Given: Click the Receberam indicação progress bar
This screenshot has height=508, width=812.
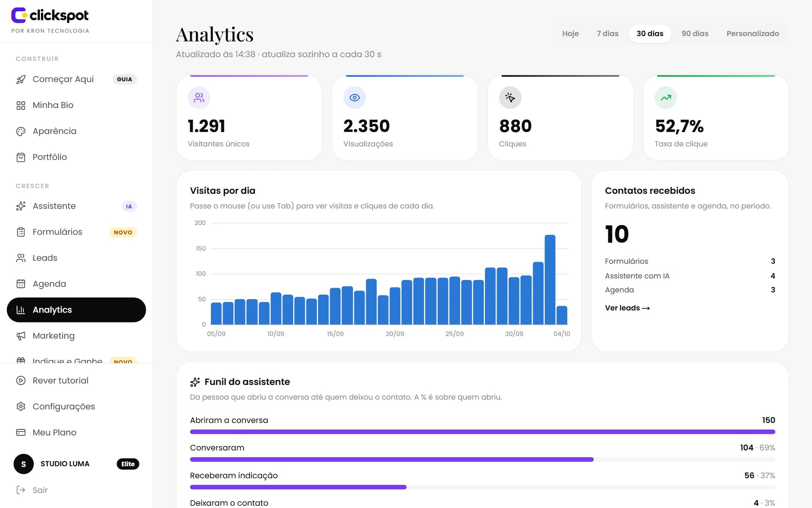Looking at the screenshot, I should click(x=483, y=487).
